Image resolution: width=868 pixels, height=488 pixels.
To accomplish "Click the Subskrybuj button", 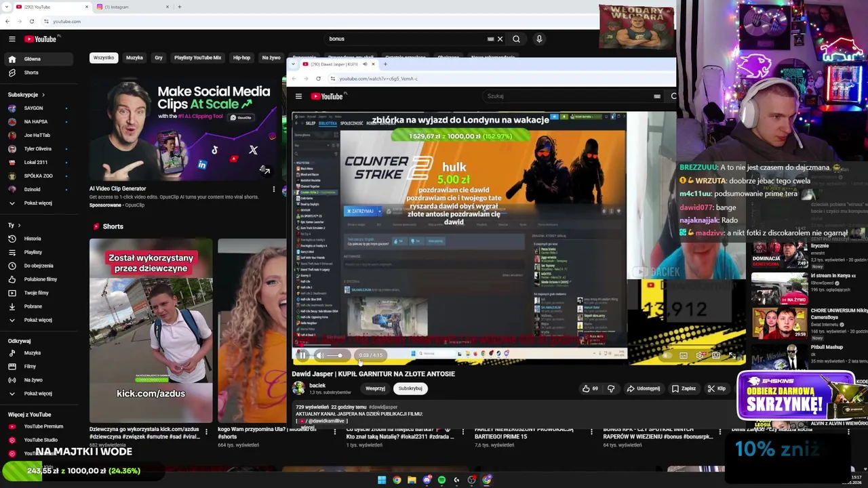I will (x=410, y=389).
